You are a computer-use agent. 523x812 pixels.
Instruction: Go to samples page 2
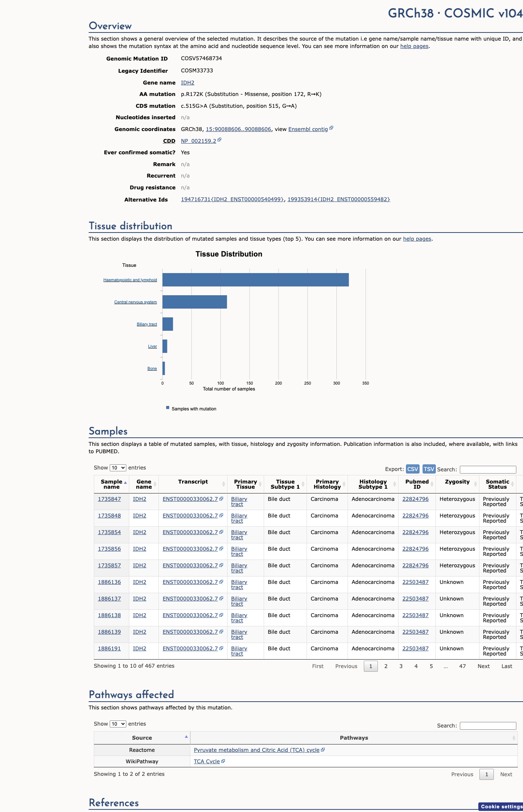(x=386, y=666)
